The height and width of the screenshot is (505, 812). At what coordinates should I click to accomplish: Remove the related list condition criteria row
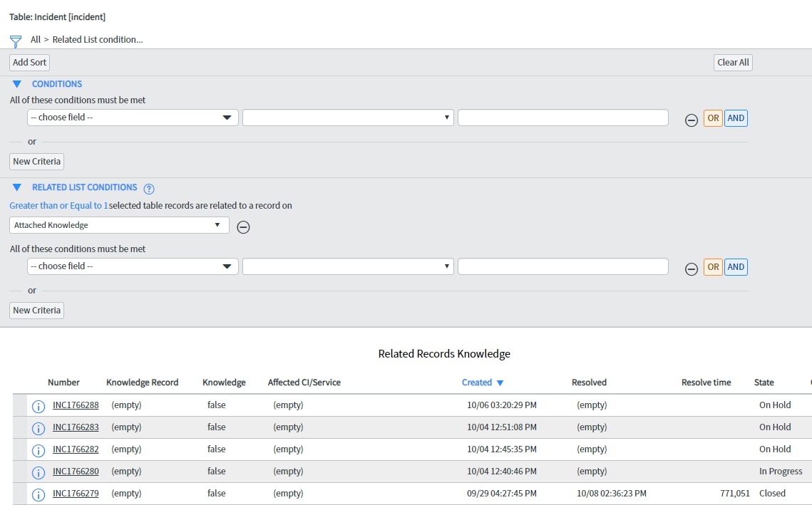[x=692, y=269]
